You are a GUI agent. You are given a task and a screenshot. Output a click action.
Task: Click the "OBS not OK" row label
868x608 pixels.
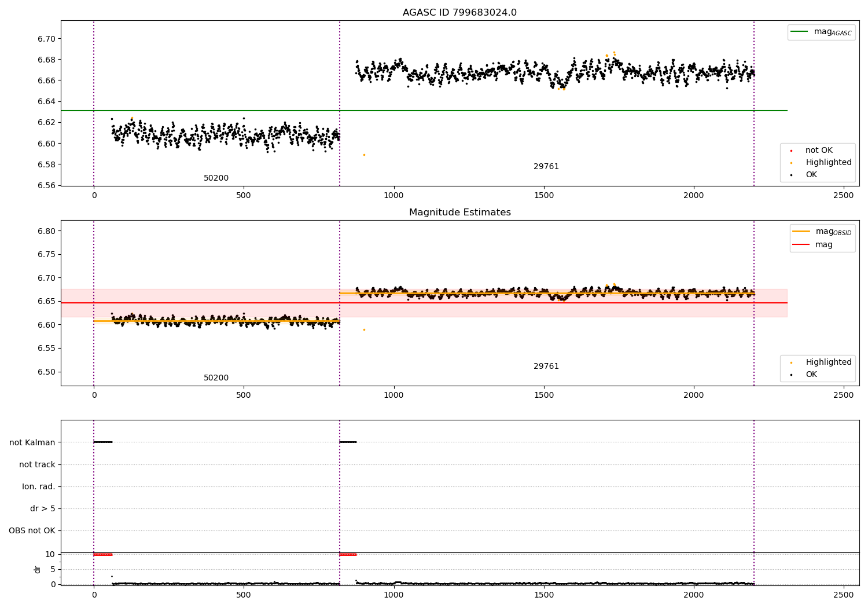tap(32, 530)
